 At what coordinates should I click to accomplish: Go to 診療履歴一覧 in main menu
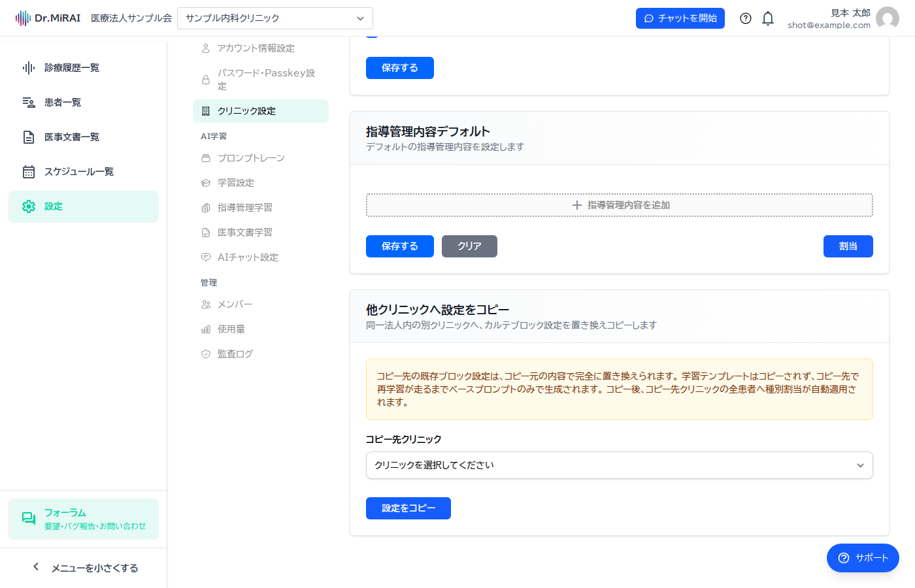(x=84, y=68)
